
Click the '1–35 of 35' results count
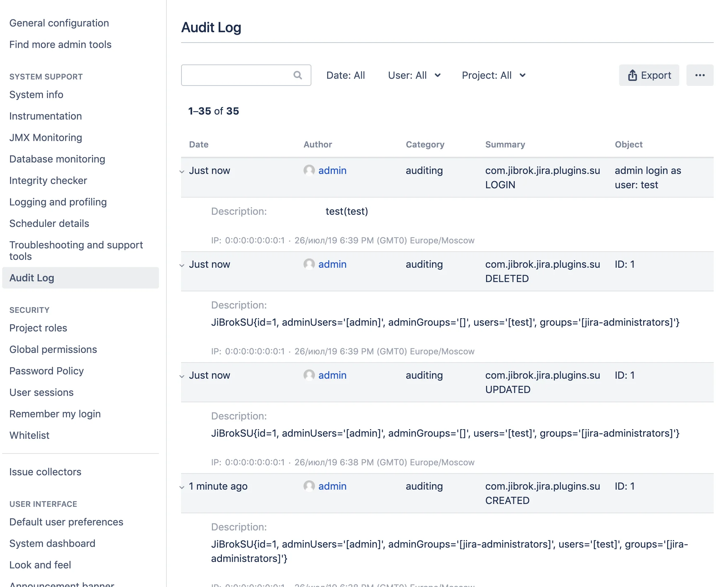pyautogui.click(x=213, y=111)
